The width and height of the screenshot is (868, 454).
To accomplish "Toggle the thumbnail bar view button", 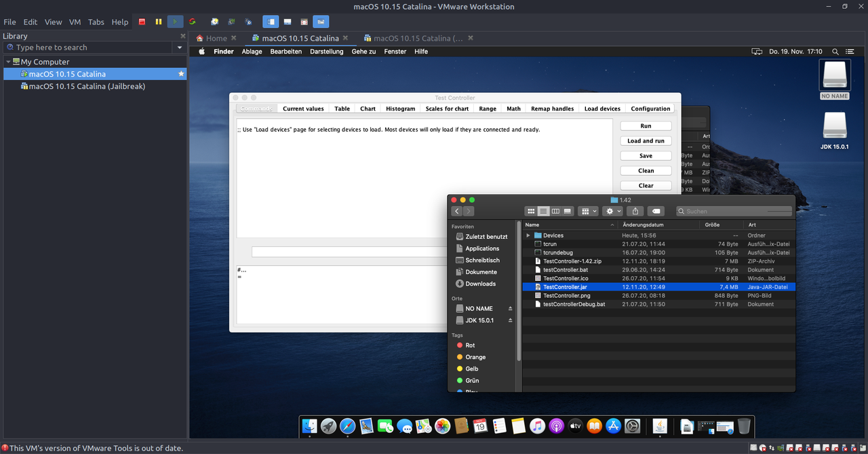I will pyautogui.click(x=288, y=22).
